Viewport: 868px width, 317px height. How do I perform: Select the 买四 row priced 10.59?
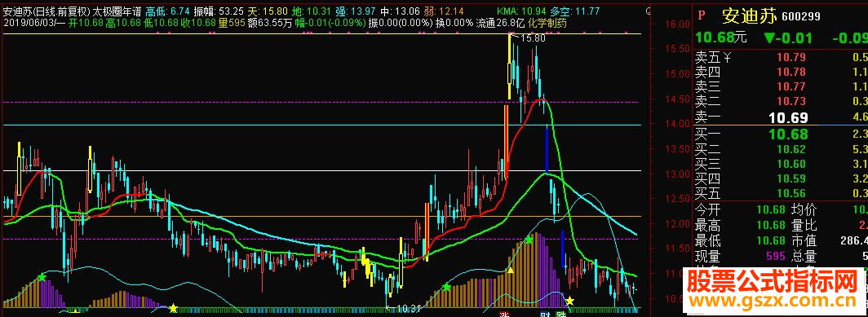pos(781,178)
